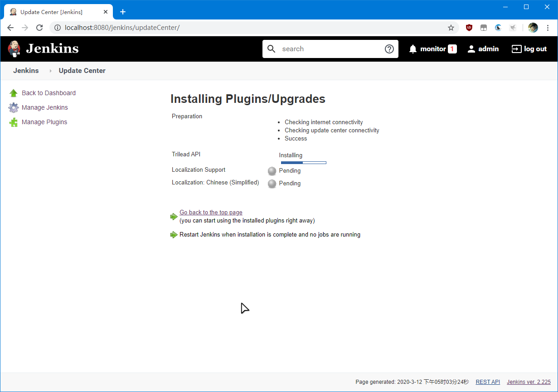Click the Page generated timestamp text
Viewport: 558px width, 392px height.
pyautogui.click(x=412, y=382)
